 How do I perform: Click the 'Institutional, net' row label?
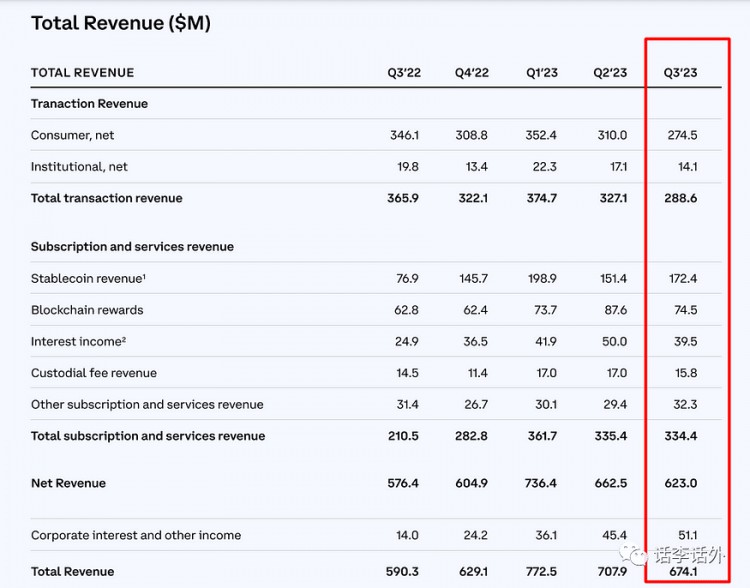click(79, 167)
